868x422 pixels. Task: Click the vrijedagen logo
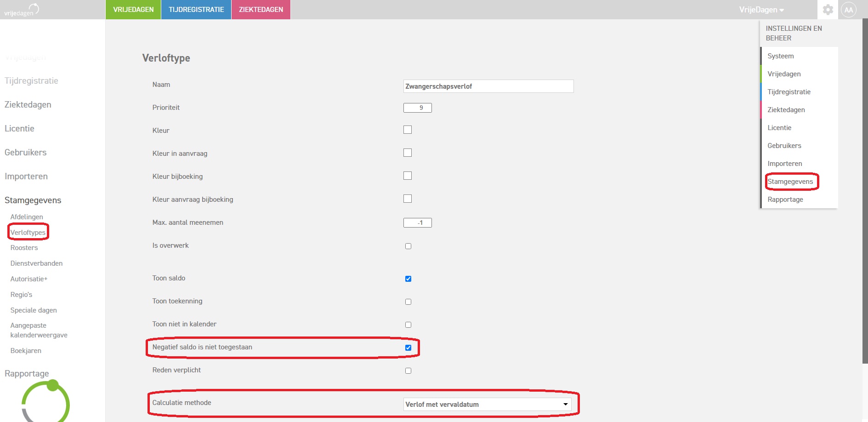[x=22, y=10]
